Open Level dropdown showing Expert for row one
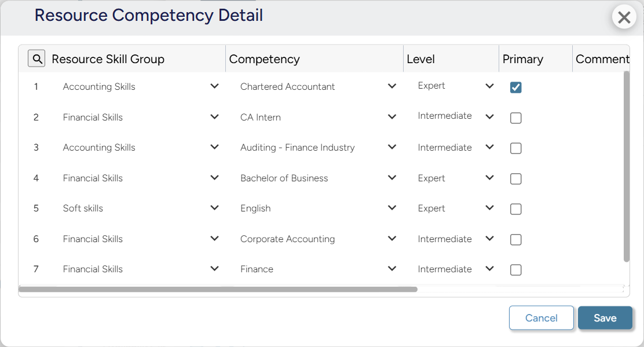This screenshot has height=347, width=644. [x=489, y=87]
